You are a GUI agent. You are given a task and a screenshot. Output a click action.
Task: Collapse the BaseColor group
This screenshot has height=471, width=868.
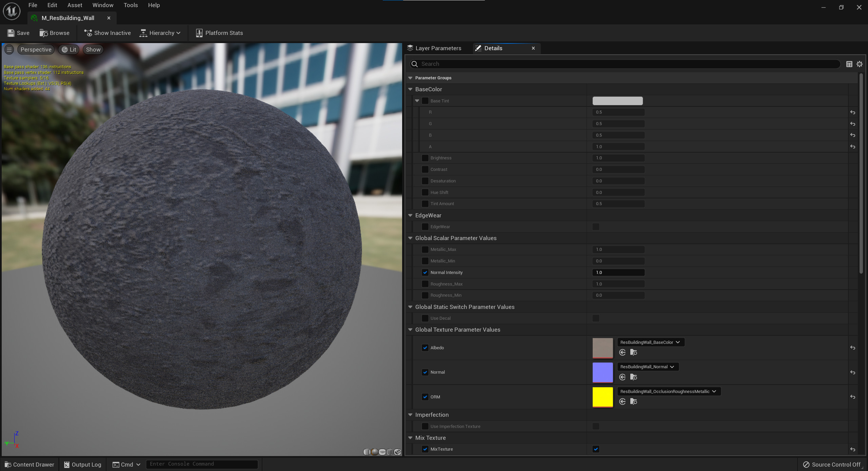click(x=410, y=89)
